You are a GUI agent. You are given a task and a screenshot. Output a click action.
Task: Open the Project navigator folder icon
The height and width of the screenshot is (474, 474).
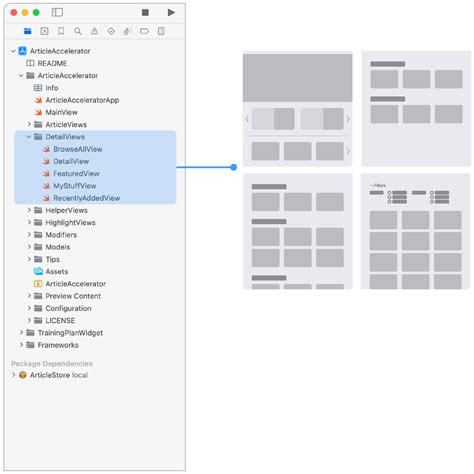pyautogui.click(x=28, y=31)
